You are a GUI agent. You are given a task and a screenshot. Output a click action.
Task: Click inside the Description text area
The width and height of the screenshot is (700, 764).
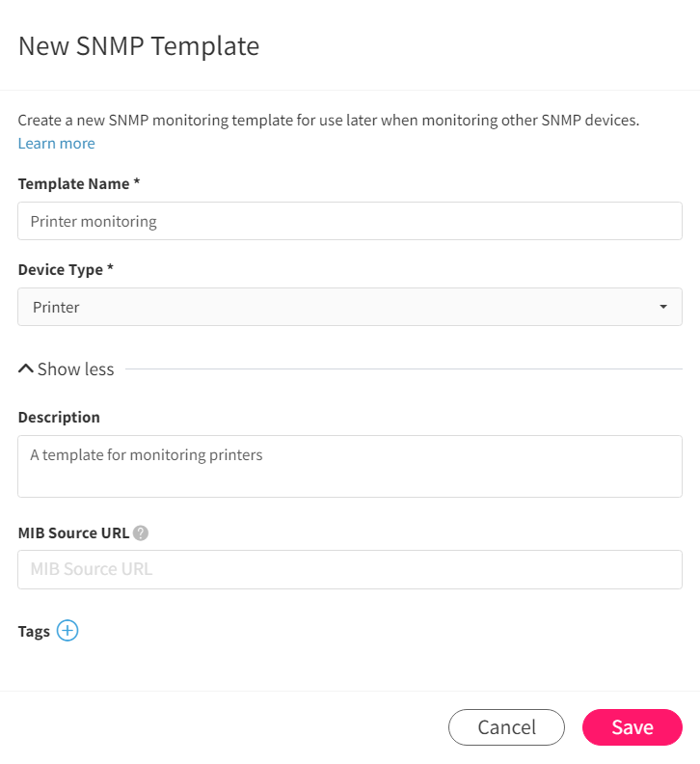(x=350, y=466)
